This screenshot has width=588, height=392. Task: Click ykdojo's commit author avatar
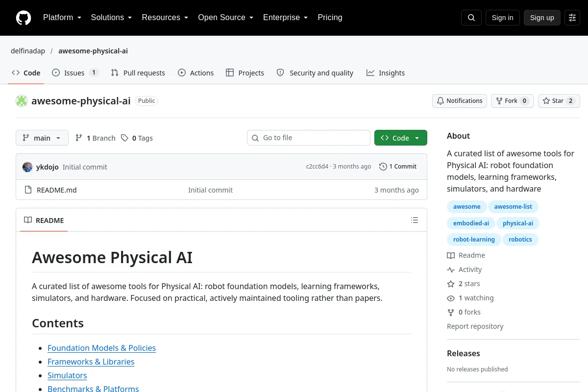(x=27, y=167)
